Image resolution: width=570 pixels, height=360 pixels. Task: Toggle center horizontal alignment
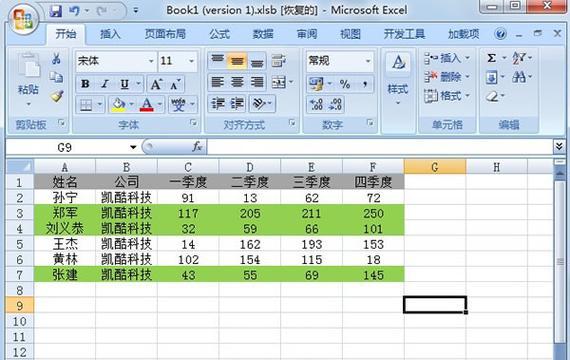pos(237,82)
